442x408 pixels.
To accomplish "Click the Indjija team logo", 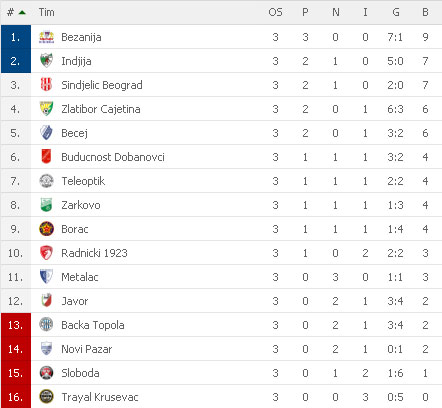I will [46, 61].
